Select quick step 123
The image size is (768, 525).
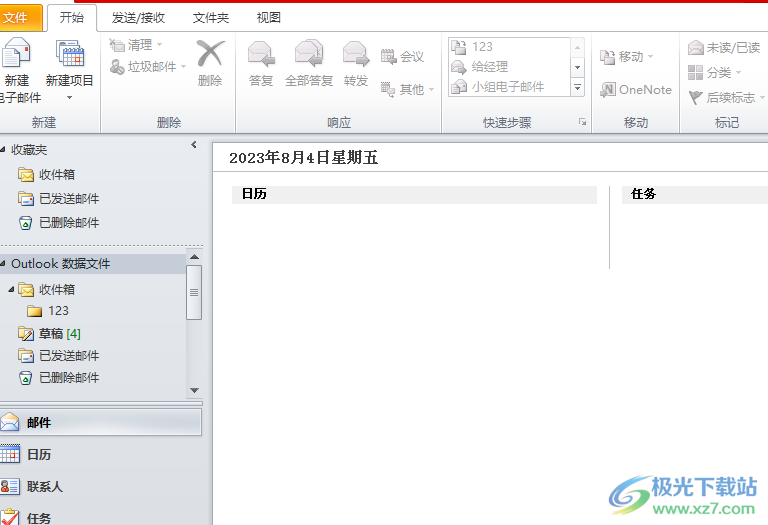click(510, 47)
